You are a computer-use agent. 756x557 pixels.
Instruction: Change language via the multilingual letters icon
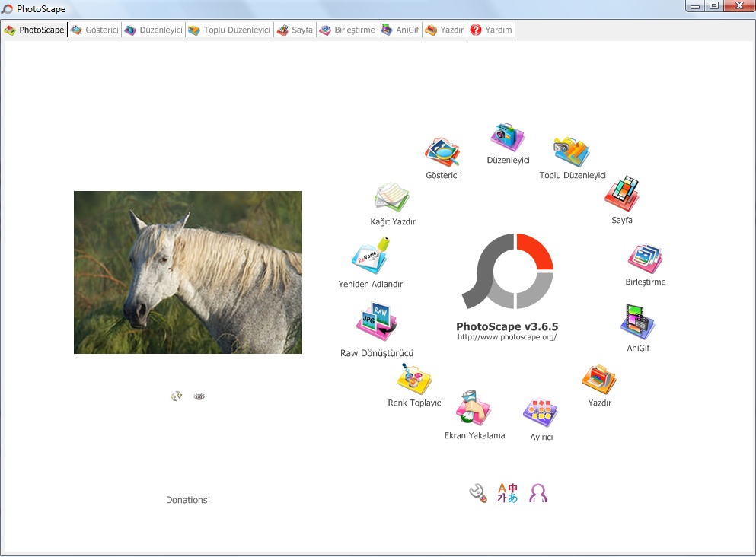point(508,493)
